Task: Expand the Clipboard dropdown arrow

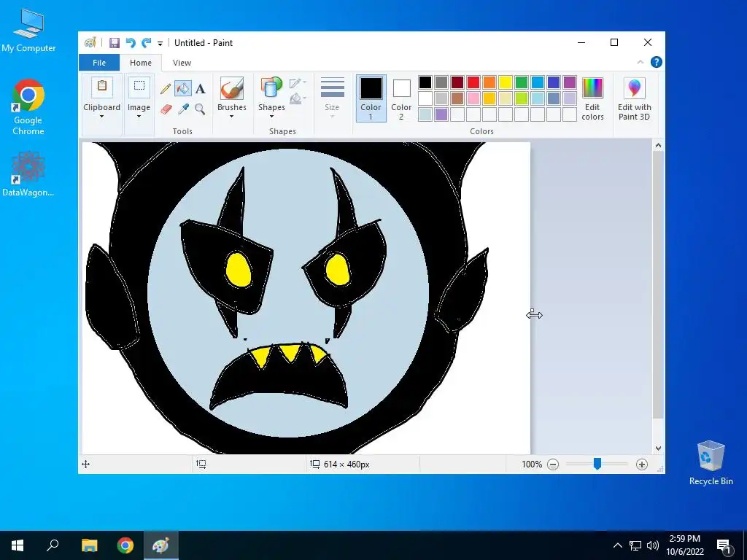Action: pos(101,117)
